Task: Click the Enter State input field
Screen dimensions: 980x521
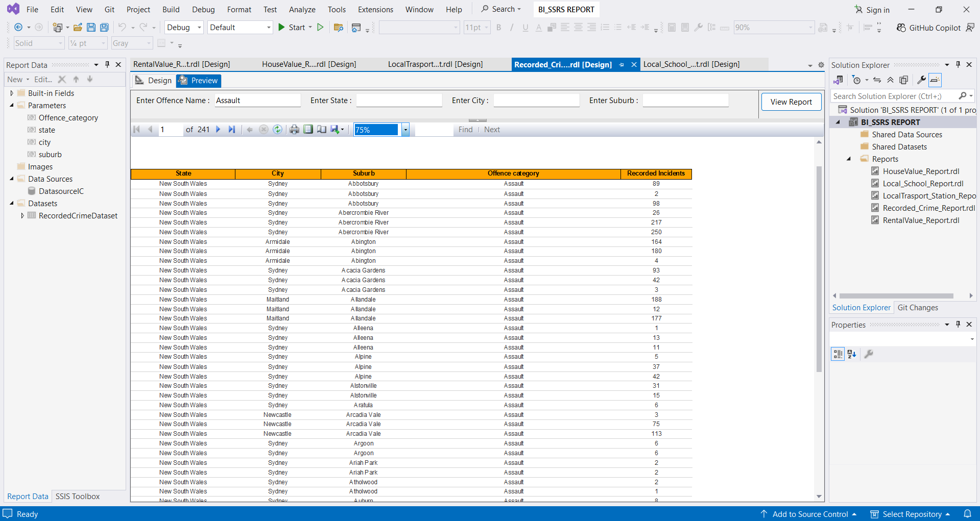Action: [399, 101]
